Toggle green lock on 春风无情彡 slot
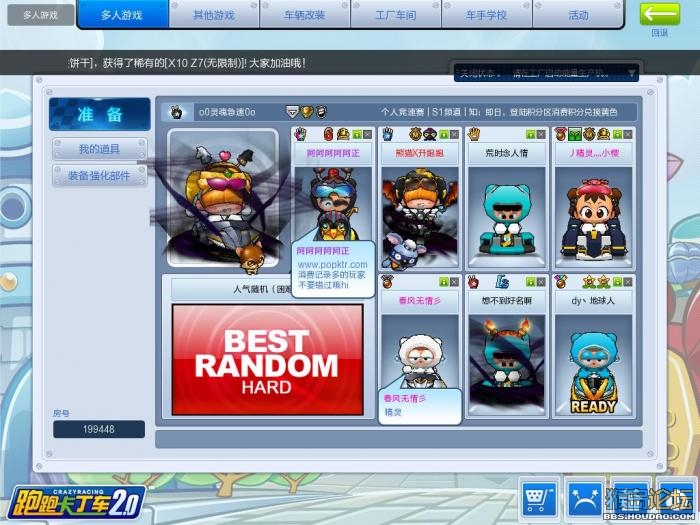 pos(443,282)
